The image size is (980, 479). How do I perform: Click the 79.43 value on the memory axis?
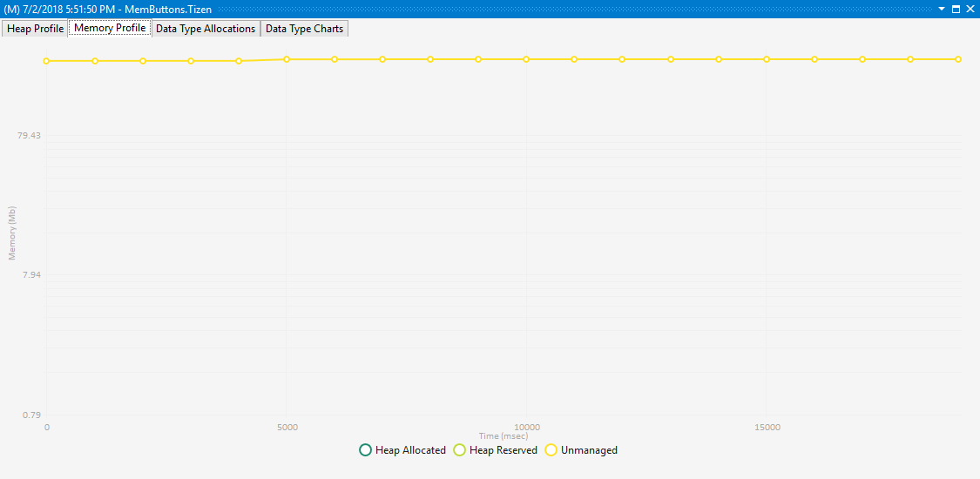tap(29, 136)
